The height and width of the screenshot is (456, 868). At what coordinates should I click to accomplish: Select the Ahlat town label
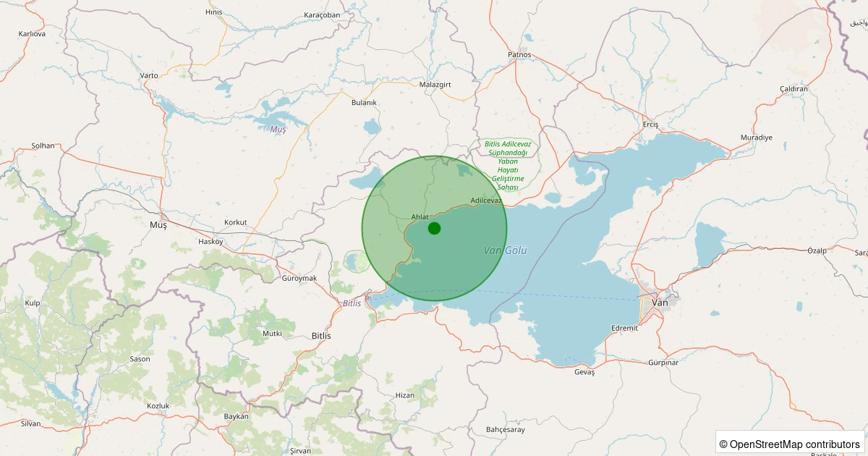tap(420, 217)
